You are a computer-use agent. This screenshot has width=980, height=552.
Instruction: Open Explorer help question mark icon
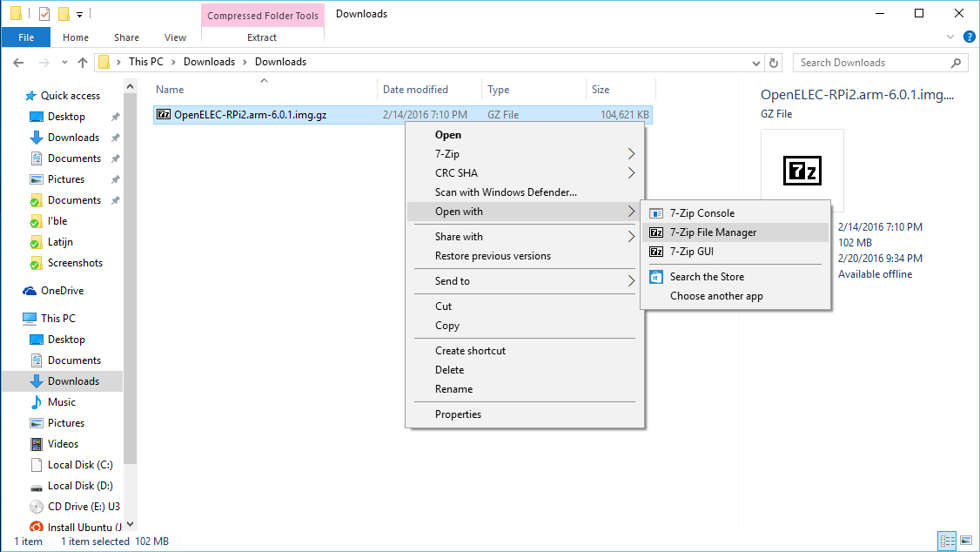click(x=967, y=37)
